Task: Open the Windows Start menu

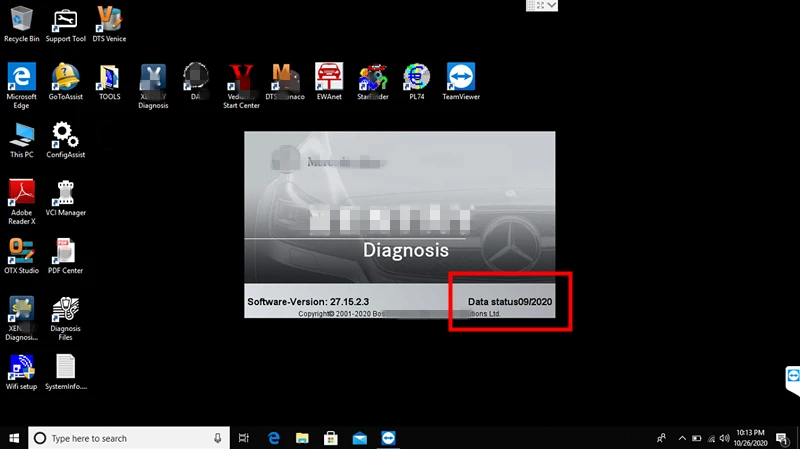Action: coord(14,438)
